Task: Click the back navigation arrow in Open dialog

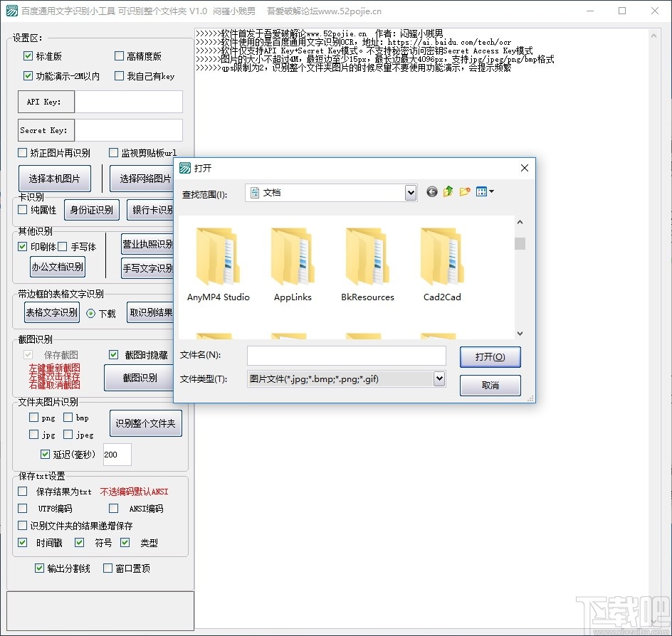Action: (x=432, y=191)
